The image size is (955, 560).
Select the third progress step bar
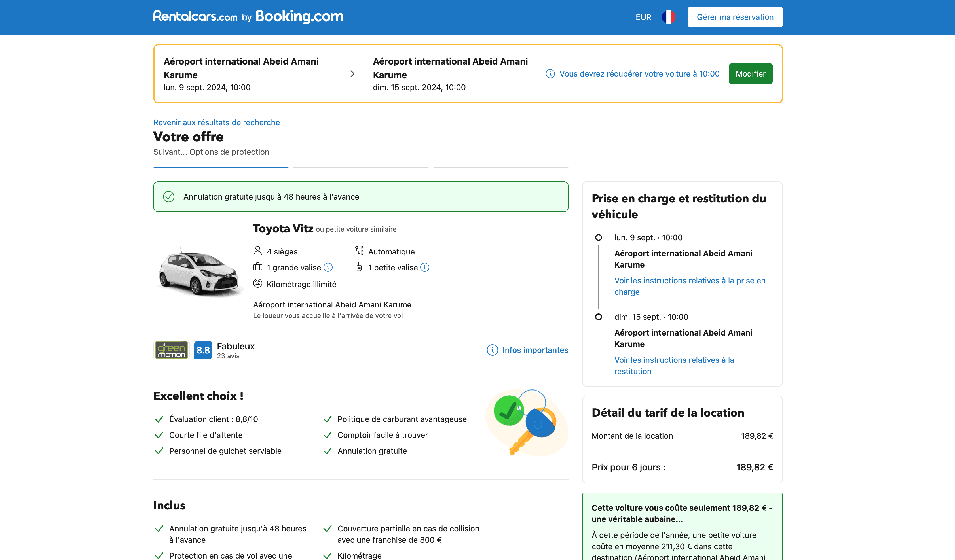tap(501, 167)
